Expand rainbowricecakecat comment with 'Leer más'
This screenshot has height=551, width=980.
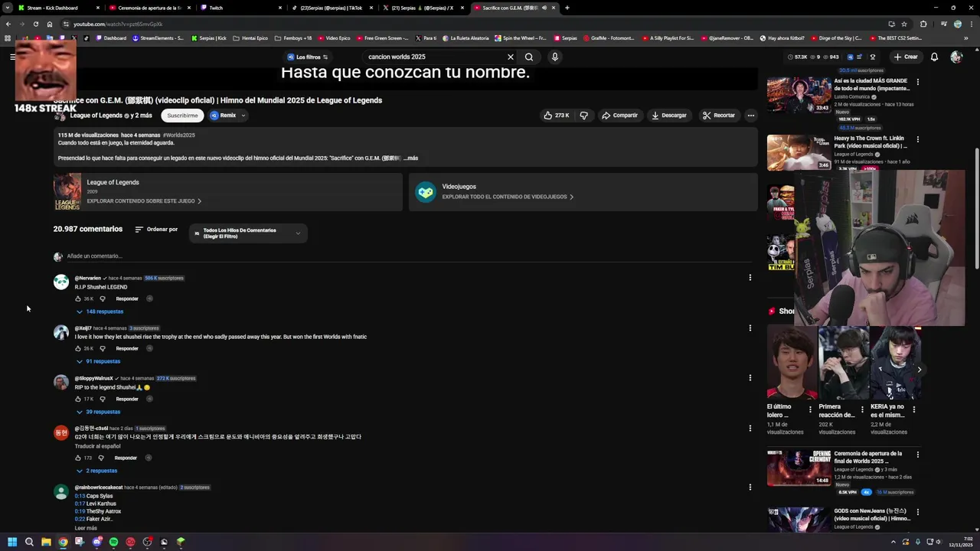tap(86, 528)
